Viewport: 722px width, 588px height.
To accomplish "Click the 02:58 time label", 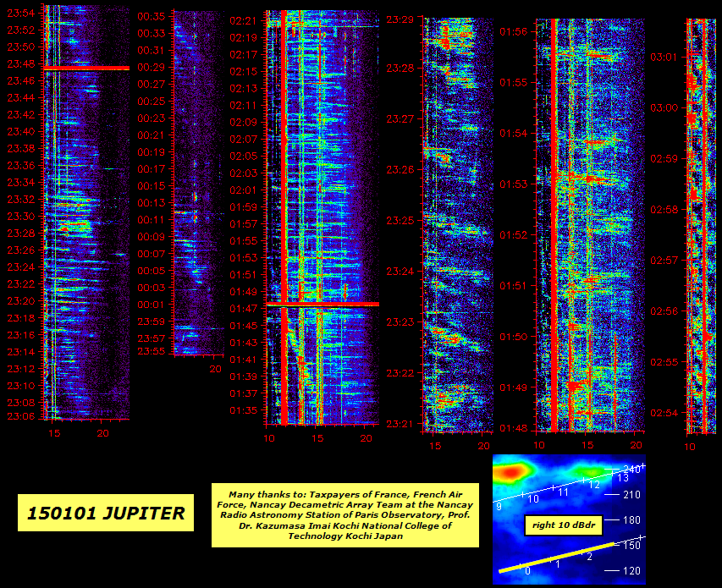I will point(664,209).
